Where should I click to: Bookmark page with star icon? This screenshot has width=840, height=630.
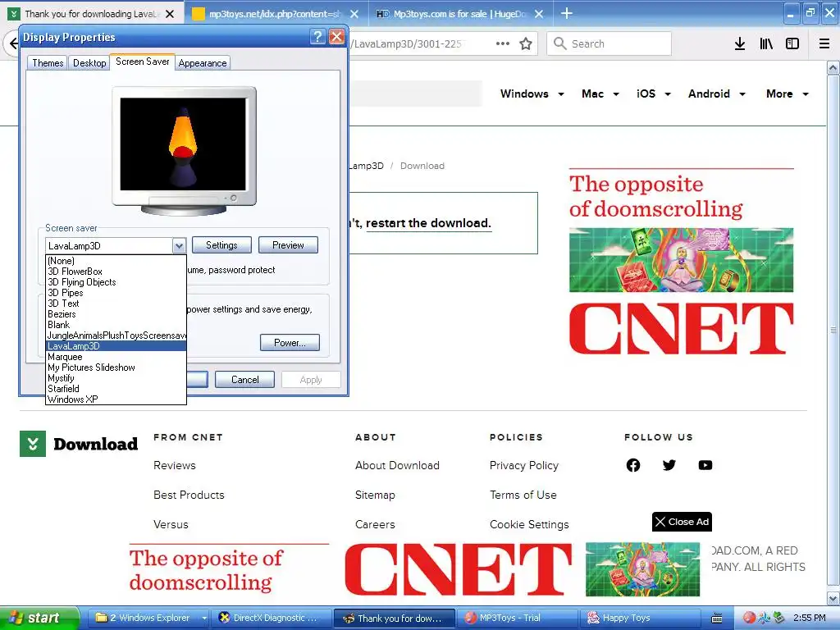click(x=526, y=44)
